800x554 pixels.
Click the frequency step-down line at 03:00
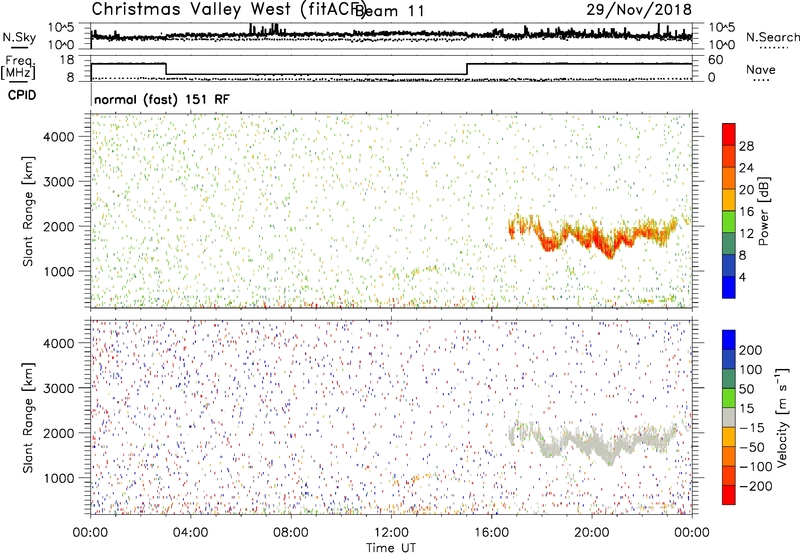(166, 69)
